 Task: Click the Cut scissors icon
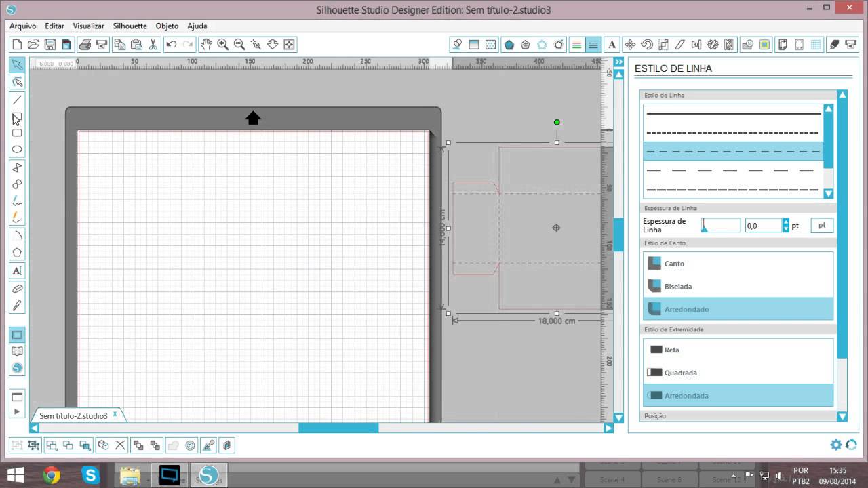tap(153, 45)
